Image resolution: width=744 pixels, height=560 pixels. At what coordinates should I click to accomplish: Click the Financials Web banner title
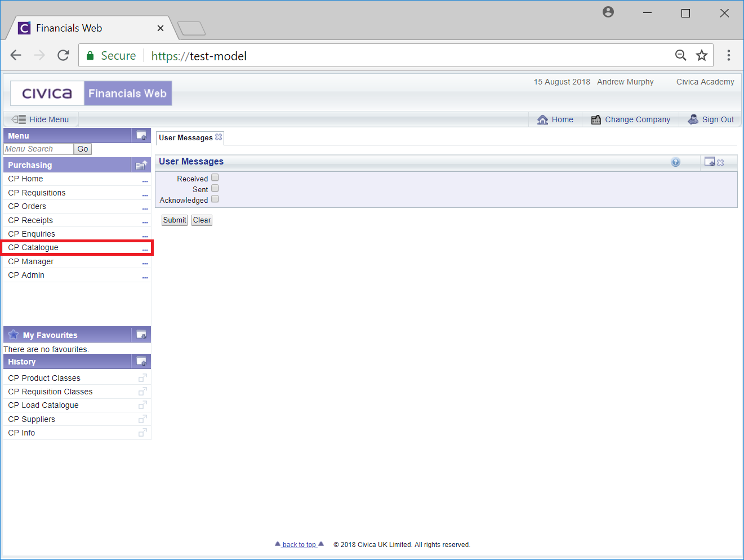[x=127, y=94]
